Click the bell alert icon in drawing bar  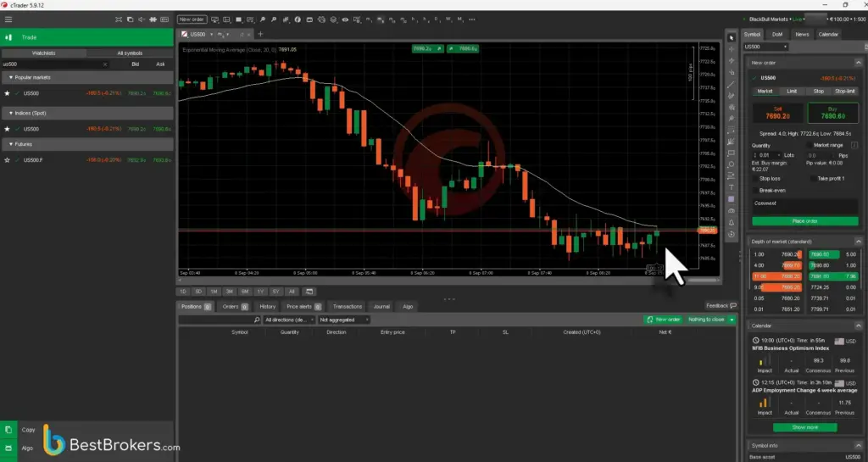click(732, 222)
